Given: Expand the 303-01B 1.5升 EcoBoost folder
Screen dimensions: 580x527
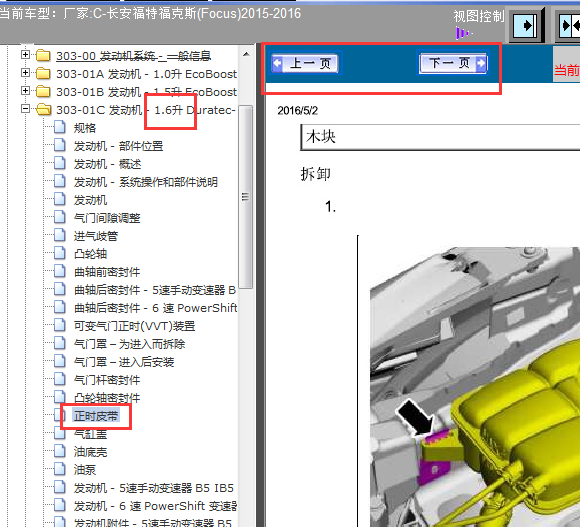Looking at the screenshot, I should 25,90.
